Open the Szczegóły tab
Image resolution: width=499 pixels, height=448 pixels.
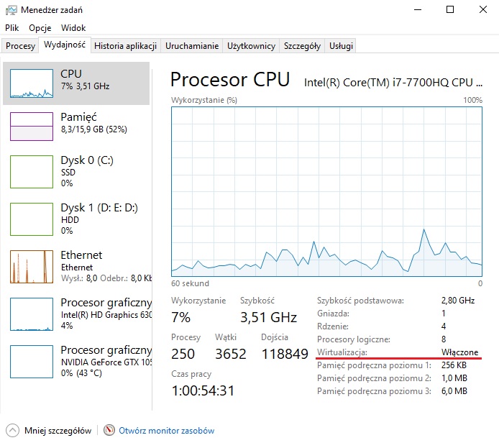302,46
